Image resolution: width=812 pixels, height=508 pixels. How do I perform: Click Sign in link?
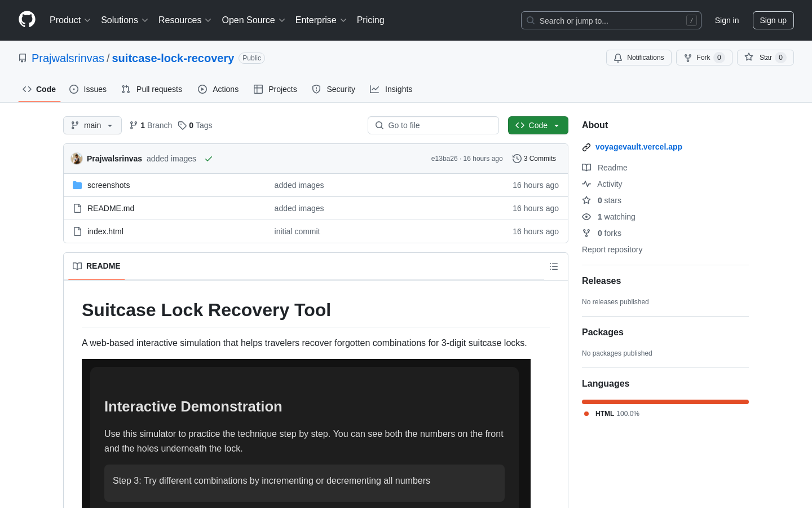(727, 20)
